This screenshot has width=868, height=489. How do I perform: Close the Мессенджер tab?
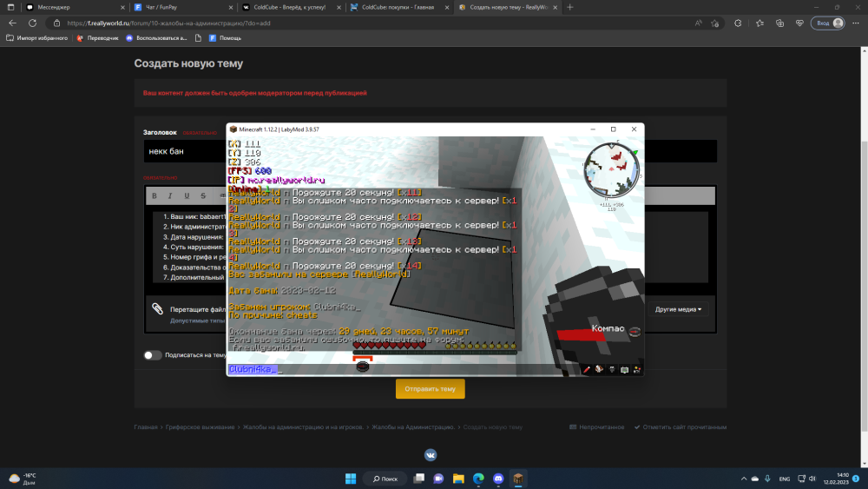(123, 7)
